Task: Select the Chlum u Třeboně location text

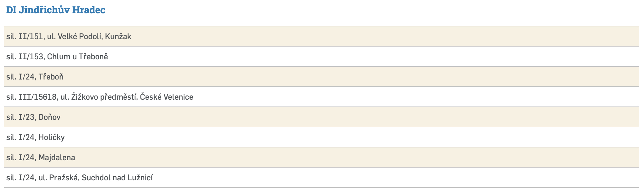Action: (x=78, y=57)
